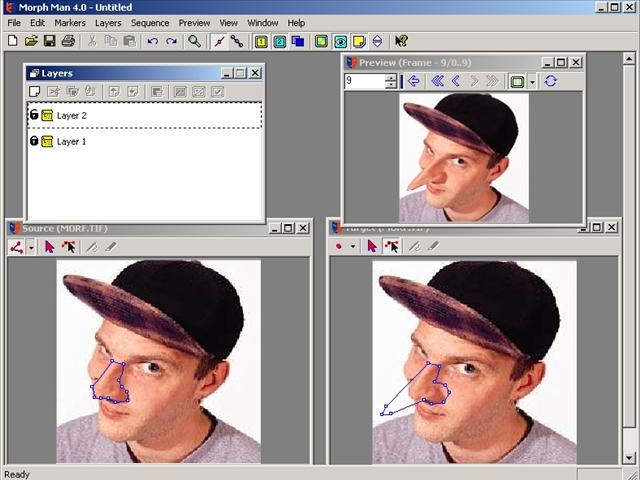Click the move layer down icon in Layers toolbar
This screenshot has height=480, width=640.
click(133, 92)
